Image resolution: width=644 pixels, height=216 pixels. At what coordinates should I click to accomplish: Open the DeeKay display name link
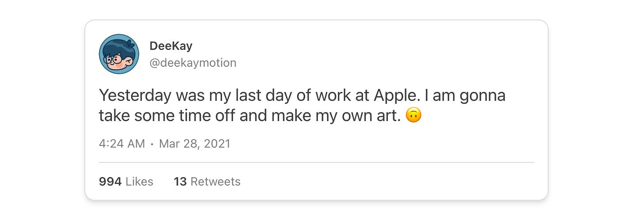(171, 45)
